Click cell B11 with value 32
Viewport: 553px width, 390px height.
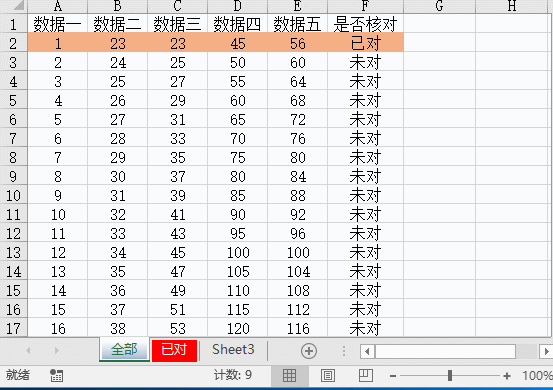point(117,214)
